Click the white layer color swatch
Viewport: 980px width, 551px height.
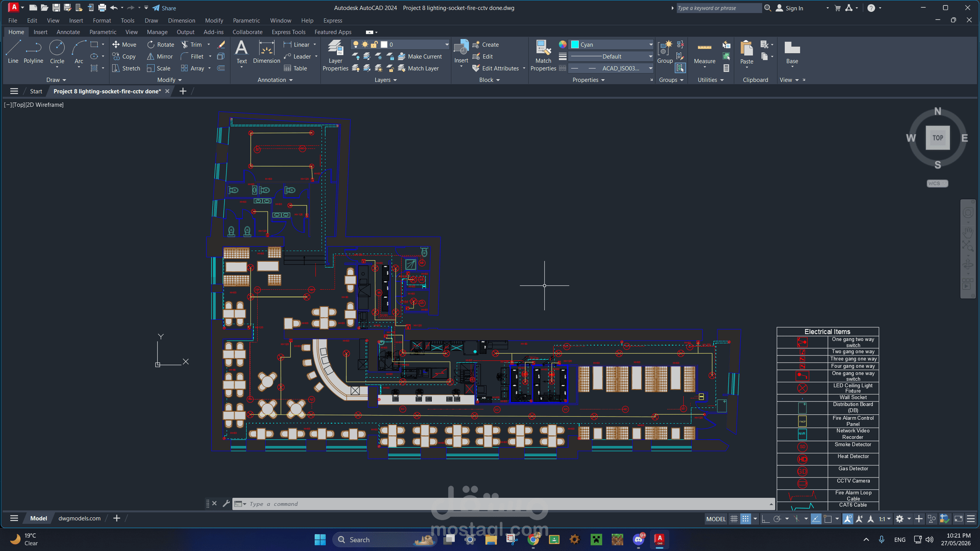point(384,44)
